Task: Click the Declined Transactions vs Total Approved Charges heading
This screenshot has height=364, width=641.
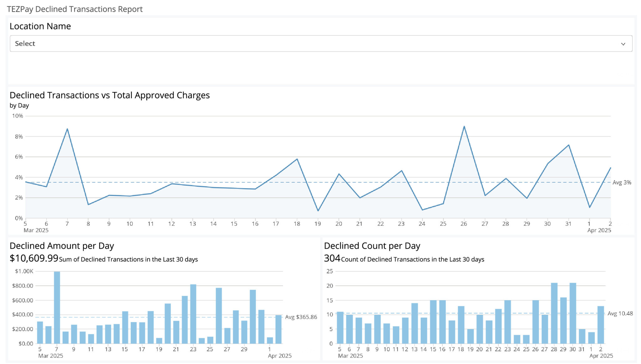Action: tap(110, 95)
